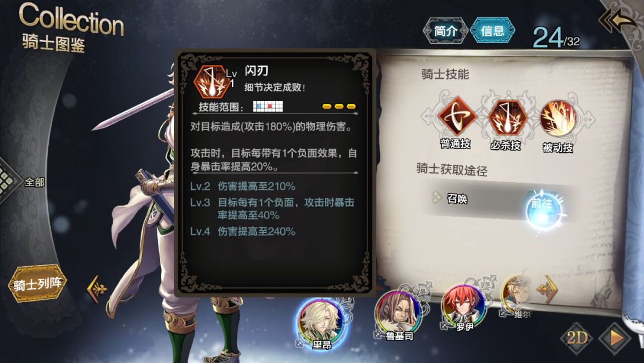
Task: Toggle the 2D character view
Action: [577, 338]
